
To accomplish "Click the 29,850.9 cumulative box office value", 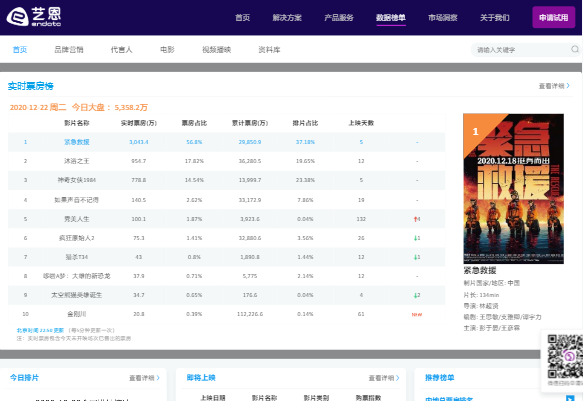I will [250, 142].
